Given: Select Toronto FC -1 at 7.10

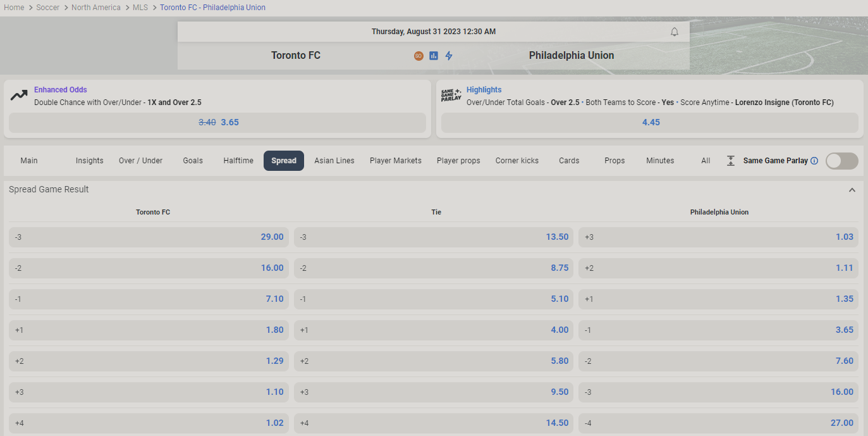Looking at the screenshot, I should coord(149,299).
